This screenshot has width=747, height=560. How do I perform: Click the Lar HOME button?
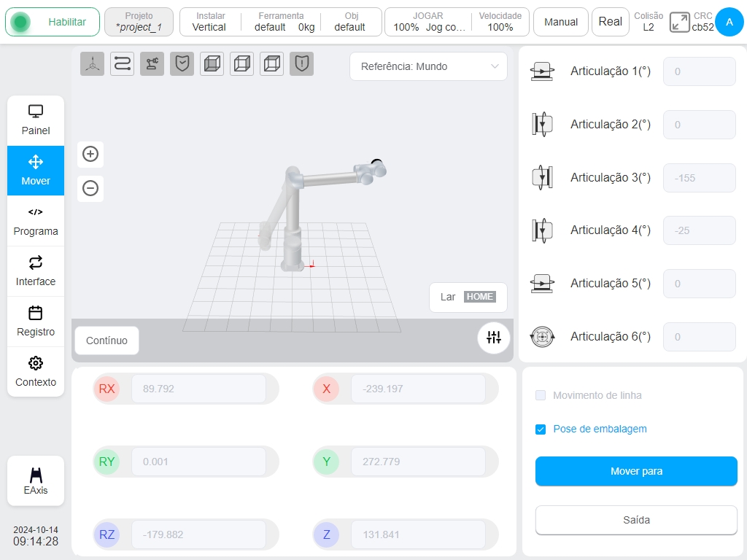click(468, 297)
